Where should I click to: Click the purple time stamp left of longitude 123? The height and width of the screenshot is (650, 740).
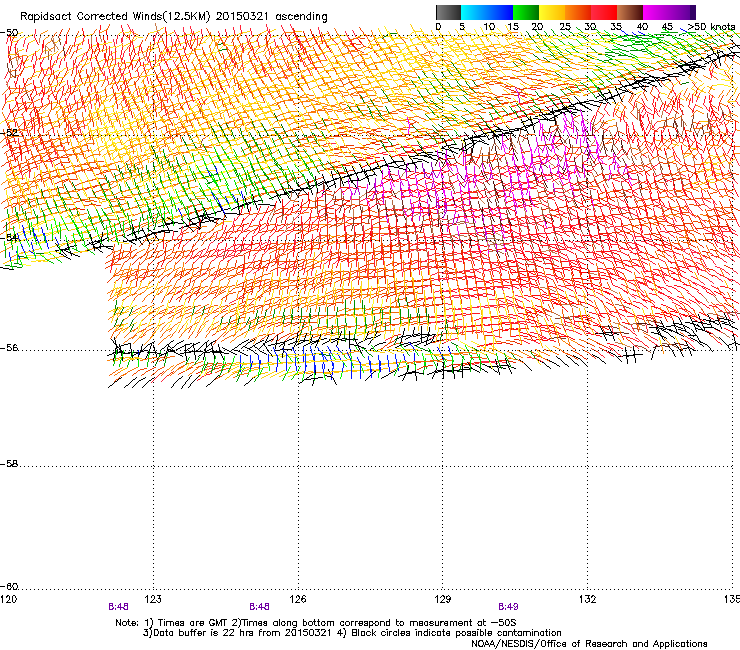pyautogui.click(x=118, y=607)
